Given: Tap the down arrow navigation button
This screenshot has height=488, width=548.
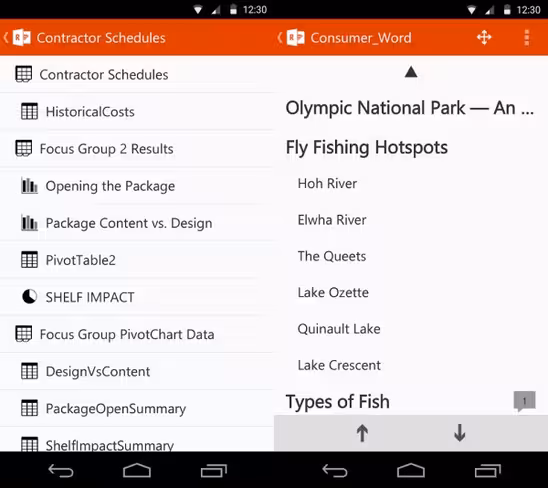Looking at the screenshot, I should click(460, 433).
